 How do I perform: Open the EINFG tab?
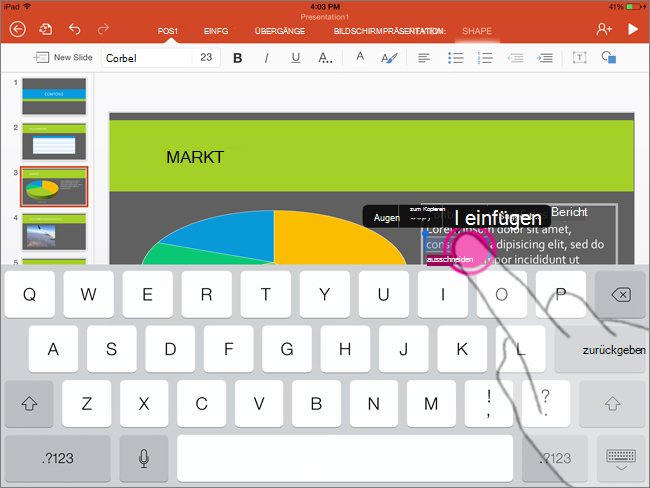click(x=216, y=31)
